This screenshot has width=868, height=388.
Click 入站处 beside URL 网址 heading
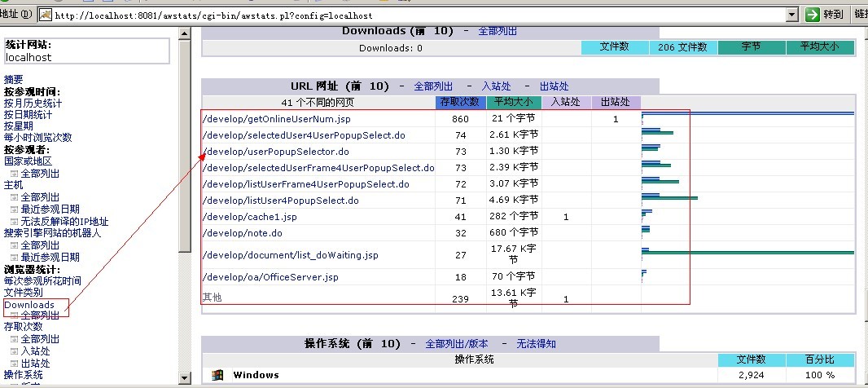point(497,86)
